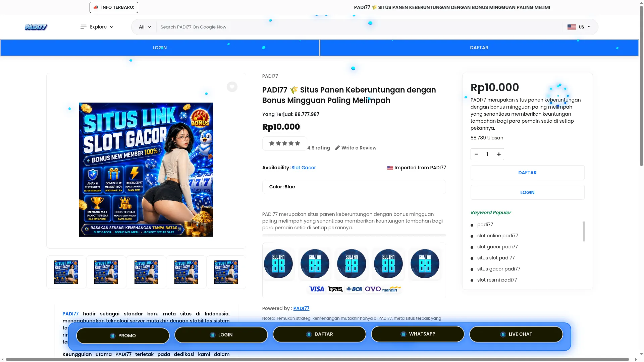644x362 pixels.
Task: Click the second Sultan 88 badge icon
Action: (315, 264)
